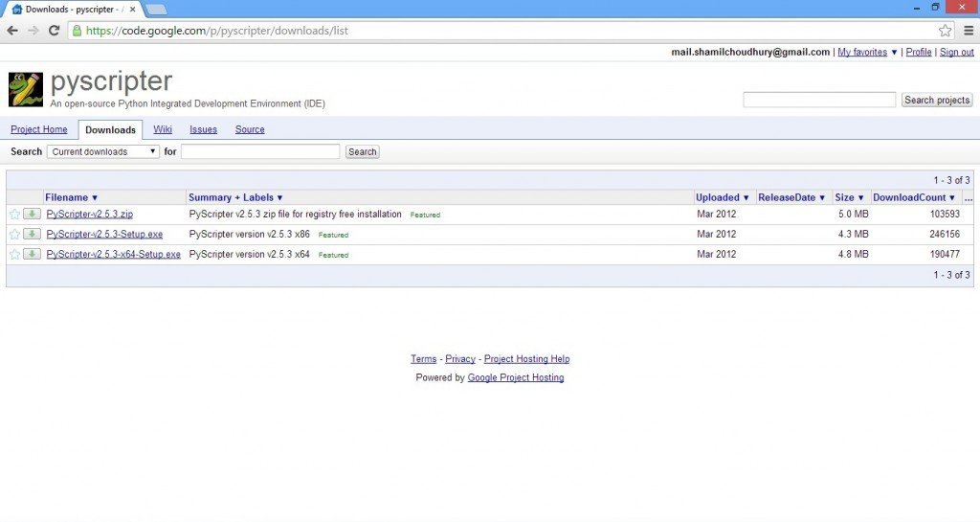Open the Project Hosting Help link
Viewport: 980px width, 522px height.
527,359
